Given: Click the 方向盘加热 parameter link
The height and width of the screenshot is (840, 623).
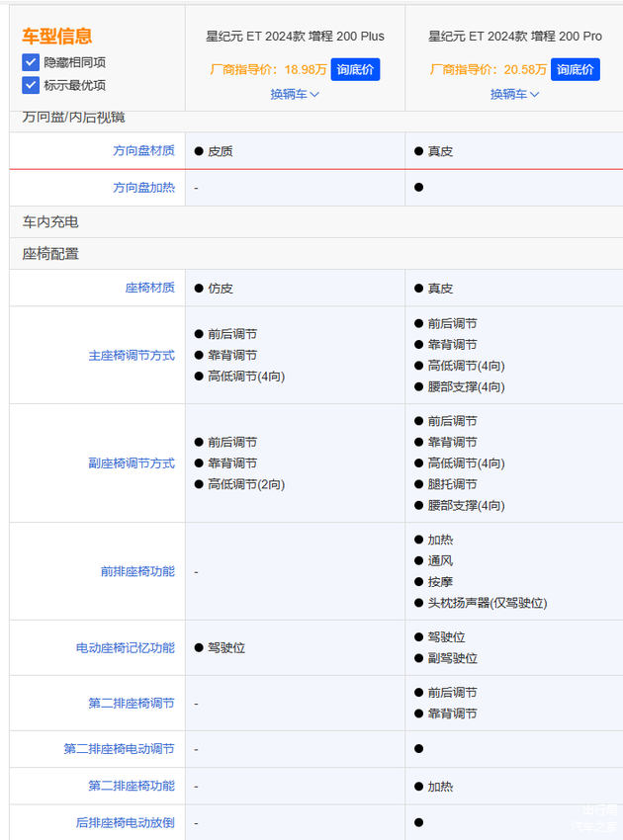Looking at the screenshot, I should pos(143,188).
